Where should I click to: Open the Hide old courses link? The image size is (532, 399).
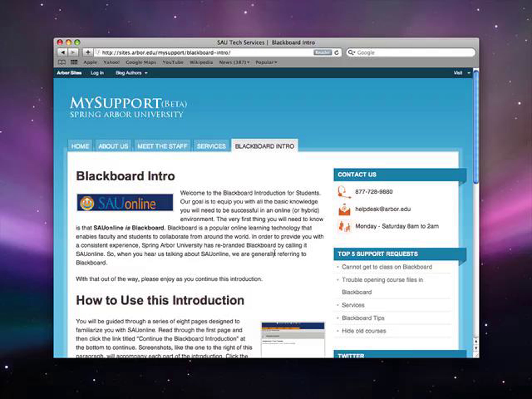pos(364,331)
